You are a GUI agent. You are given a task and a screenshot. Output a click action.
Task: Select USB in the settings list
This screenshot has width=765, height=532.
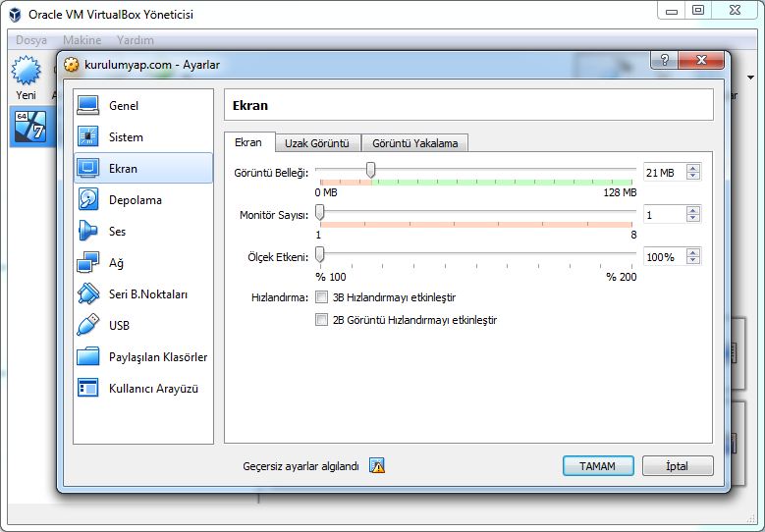point(143,325)
